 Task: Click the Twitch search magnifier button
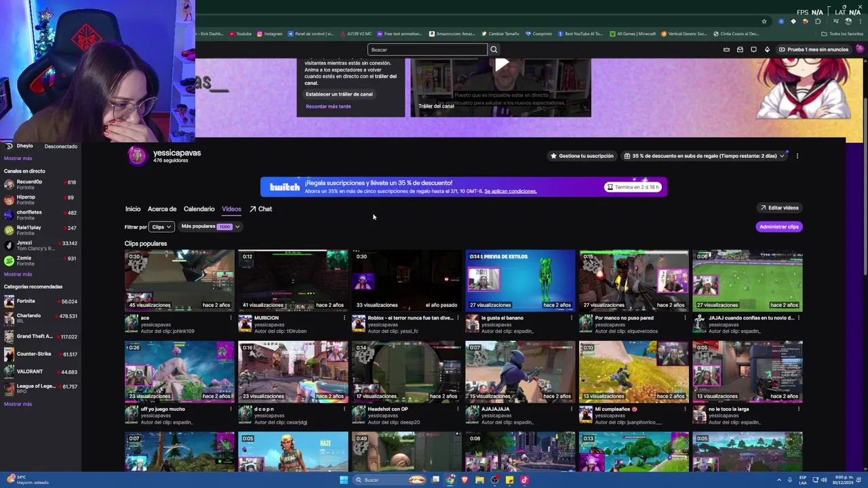pos(494,49)
